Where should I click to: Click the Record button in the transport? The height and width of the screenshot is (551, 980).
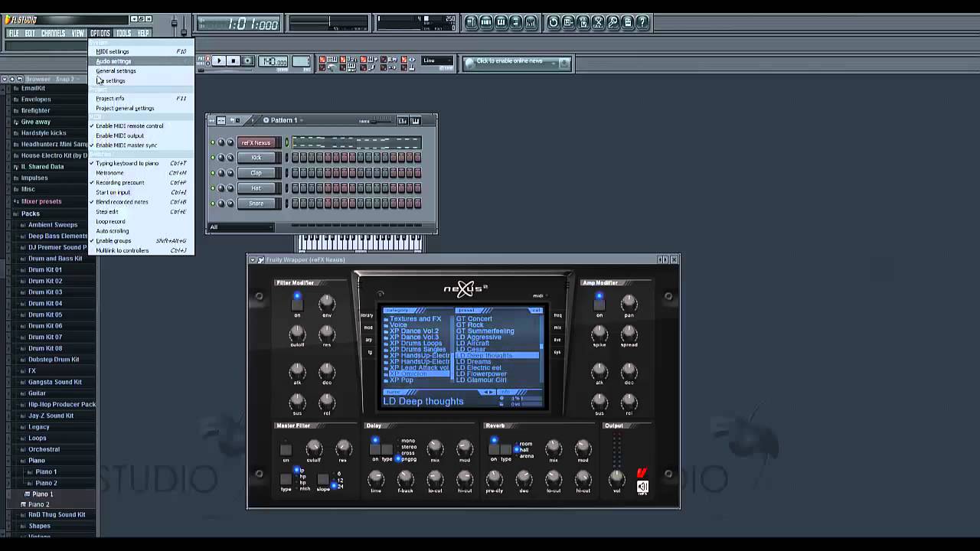click(247, 61)
